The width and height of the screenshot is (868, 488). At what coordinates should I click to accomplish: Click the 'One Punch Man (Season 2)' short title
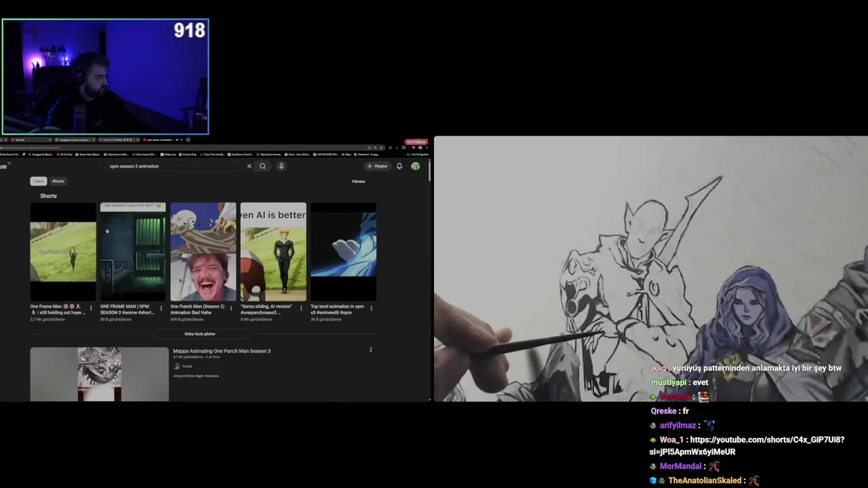point(197,309)
